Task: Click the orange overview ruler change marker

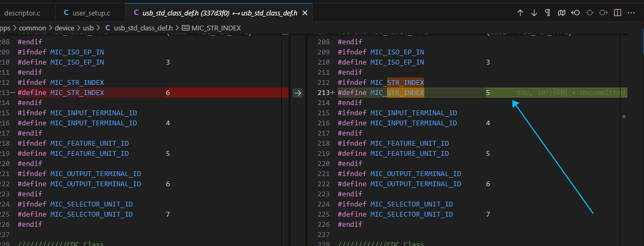Action: (x=624, y=116)
